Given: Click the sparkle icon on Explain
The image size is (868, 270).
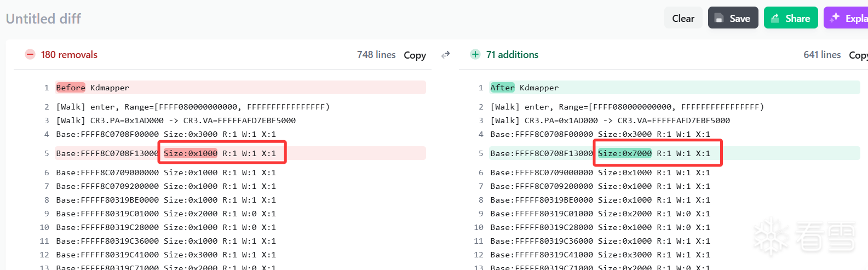Looking at the screenshot, I should click(835, 18).
